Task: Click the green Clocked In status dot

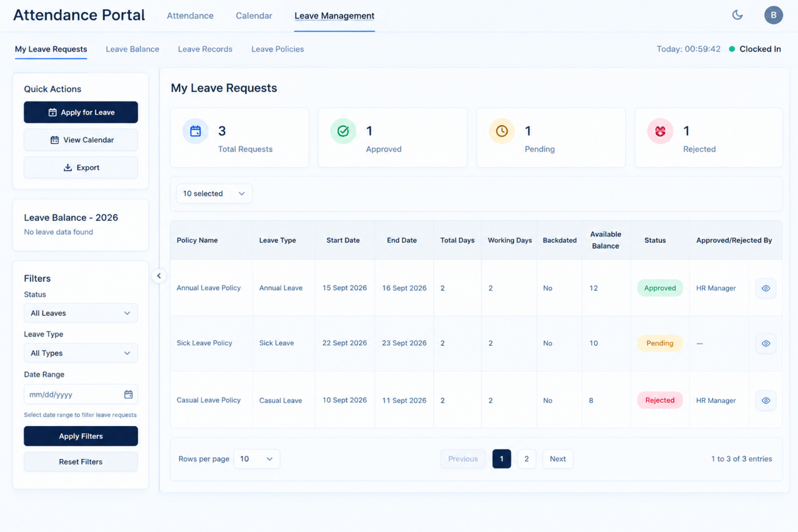Action: [x=732, y=49]
